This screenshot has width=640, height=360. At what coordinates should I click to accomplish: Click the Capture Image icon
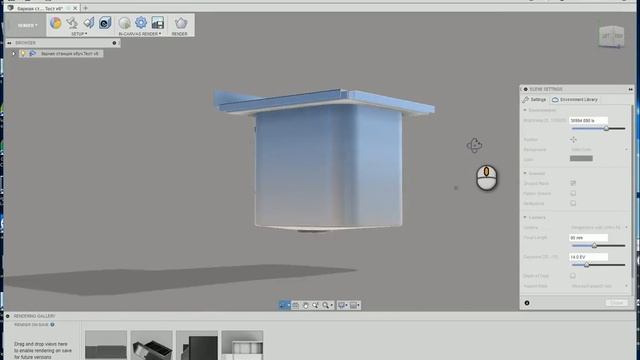158,23
